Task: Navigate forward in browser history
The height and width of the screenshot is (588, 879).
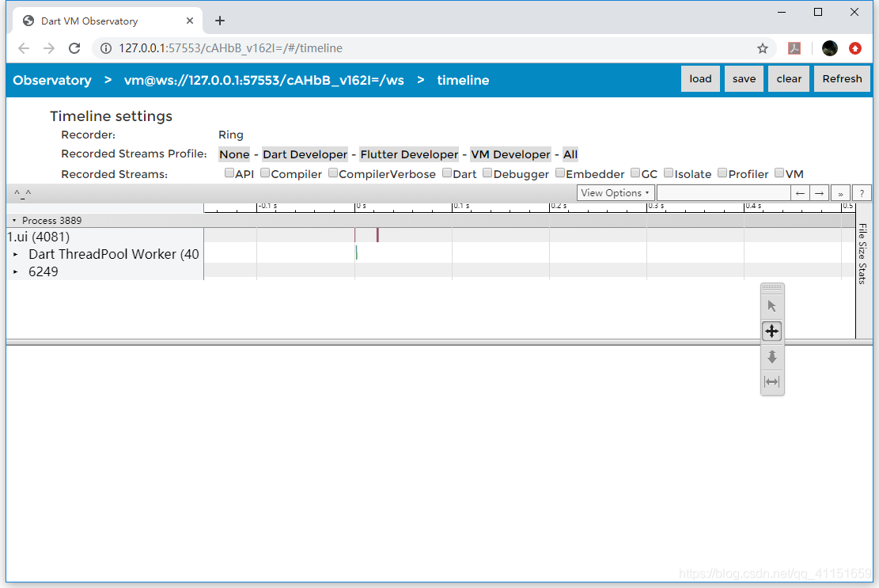Action: (x=49, y=48)
